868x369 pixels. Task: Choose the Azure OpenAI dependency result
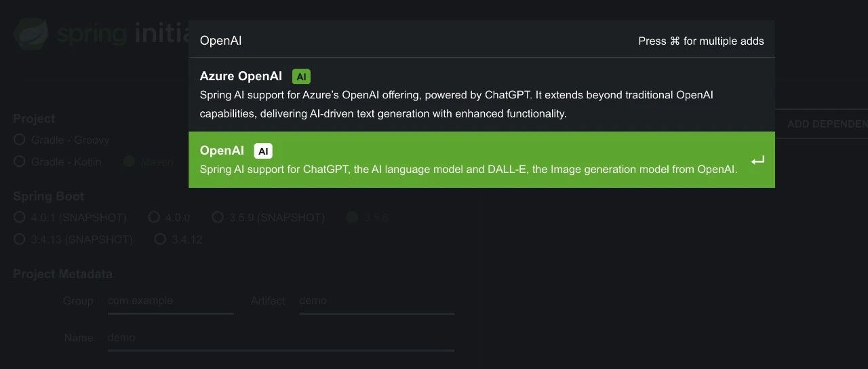click(x=481, y=95)
